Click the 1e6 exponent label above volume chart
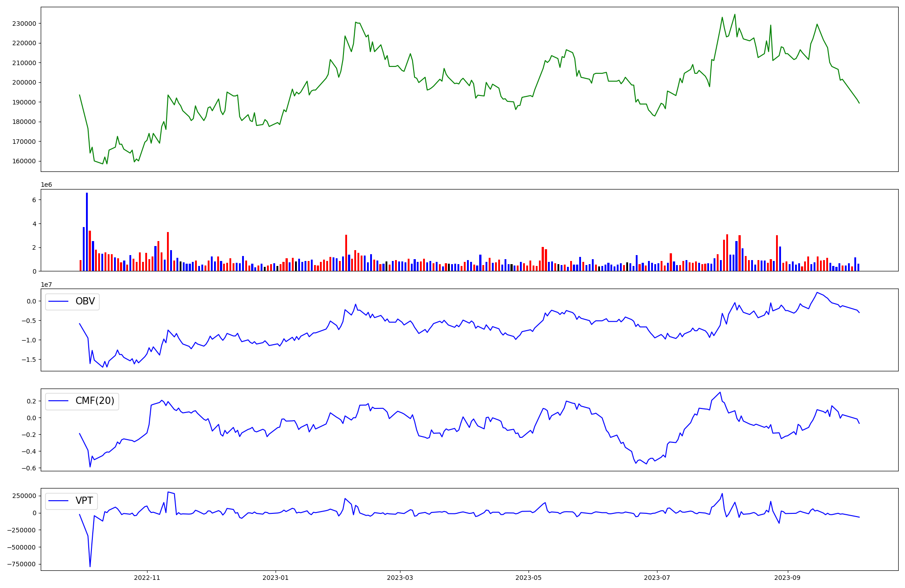The image size is (905, 588). (x=47, y=185)
